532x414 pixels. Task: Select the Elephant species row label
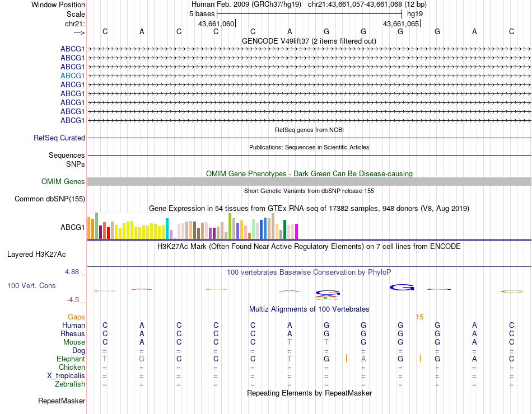[71, 359]
